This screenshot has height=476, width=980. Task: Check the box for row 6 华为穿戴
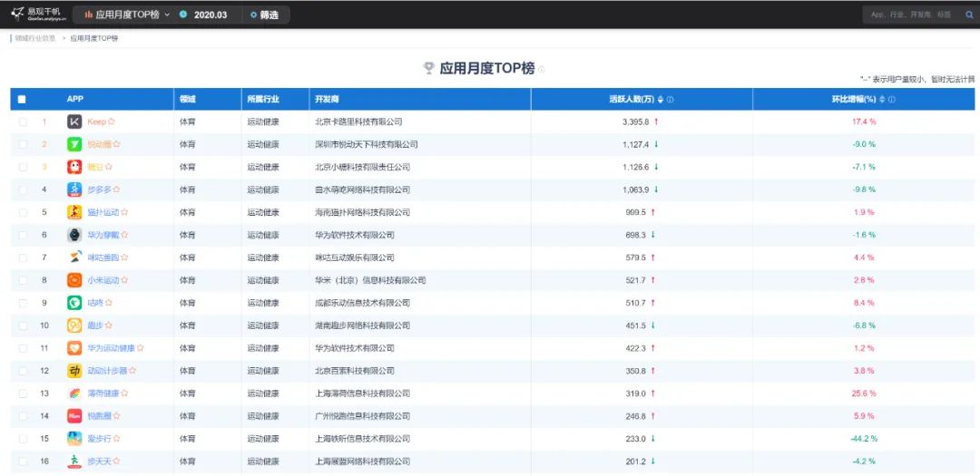(x=23, y=235)
